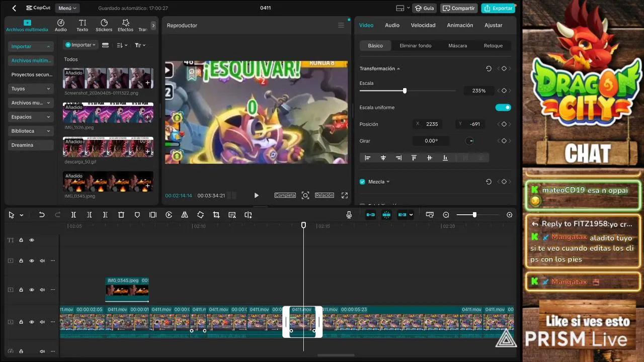Click the timeline zoom slider handle
The image size is (644, 362).
click(474, 215)
